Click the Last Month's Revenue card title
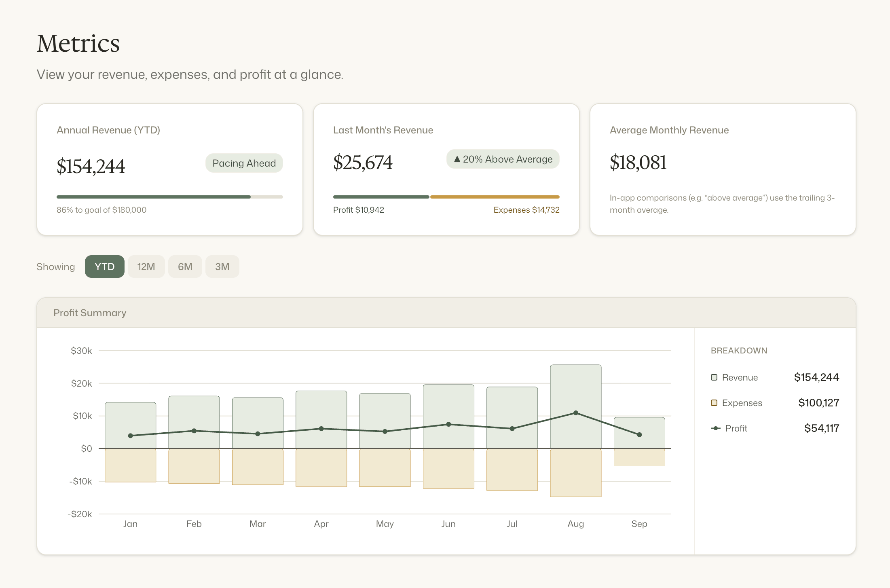 (383, 130)
